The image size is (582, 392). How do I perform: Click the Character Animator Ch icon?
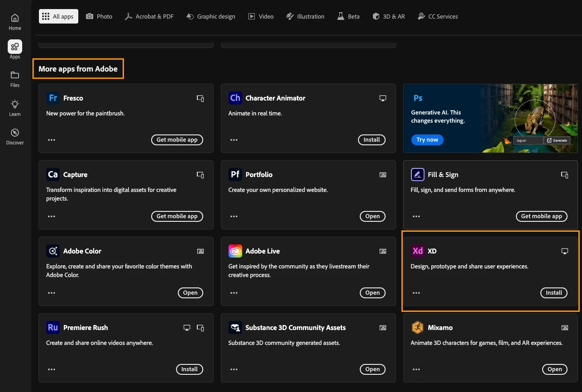(x=235, y=98)
